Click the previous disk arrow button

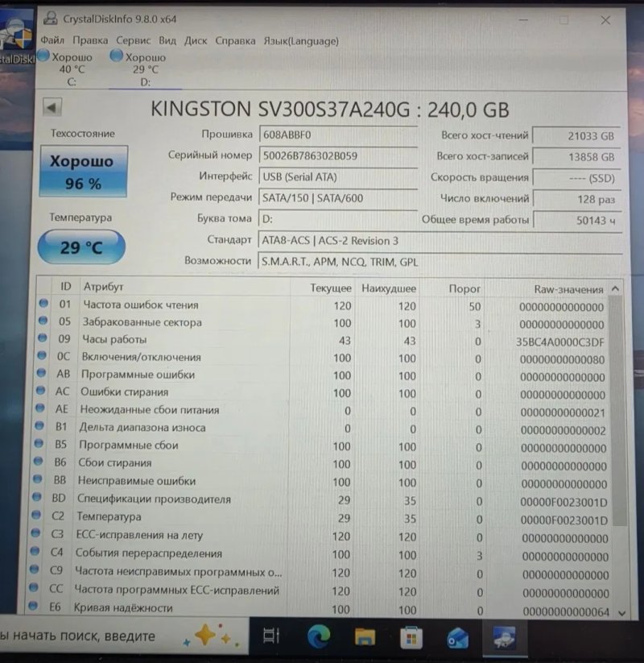(x=52, y=107)
